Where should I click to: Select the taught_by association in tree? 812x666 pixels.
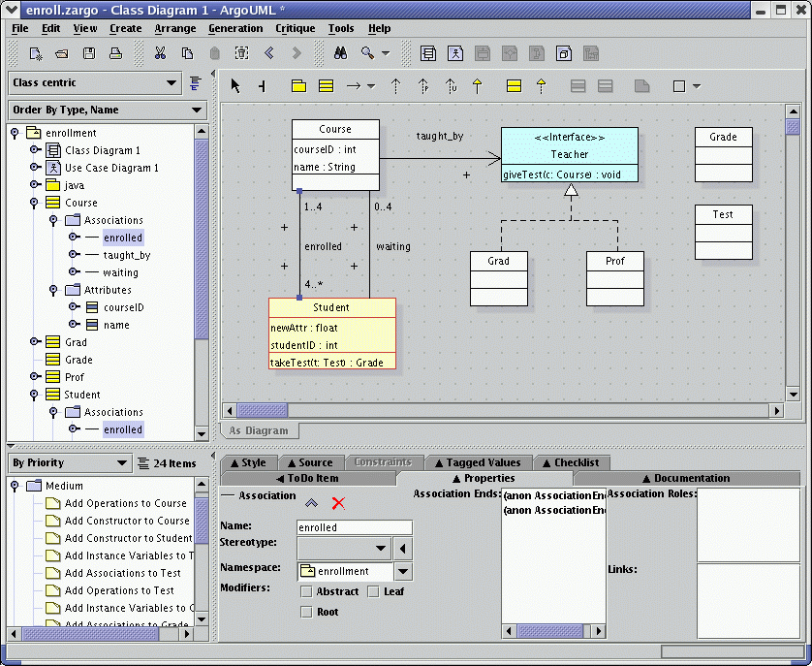click(x=126, y=255)
